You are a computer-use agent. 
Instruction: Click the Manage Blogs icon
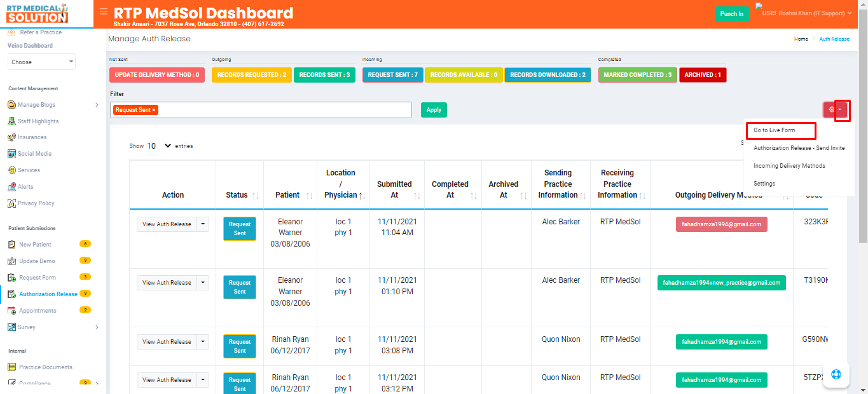pos(11,105)
